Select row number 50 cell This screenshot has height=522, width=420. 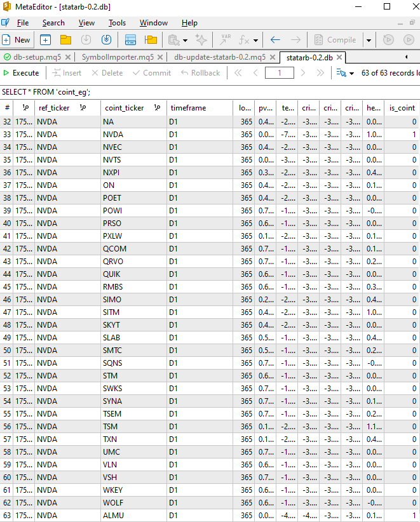point(7,350)
